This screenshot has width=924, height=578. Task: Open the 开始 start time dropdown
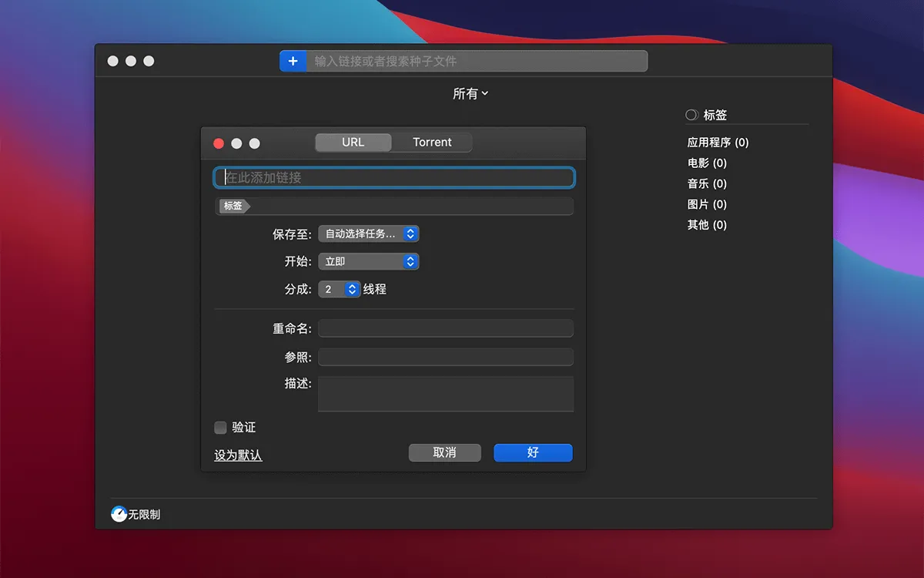tap(369, 261)
